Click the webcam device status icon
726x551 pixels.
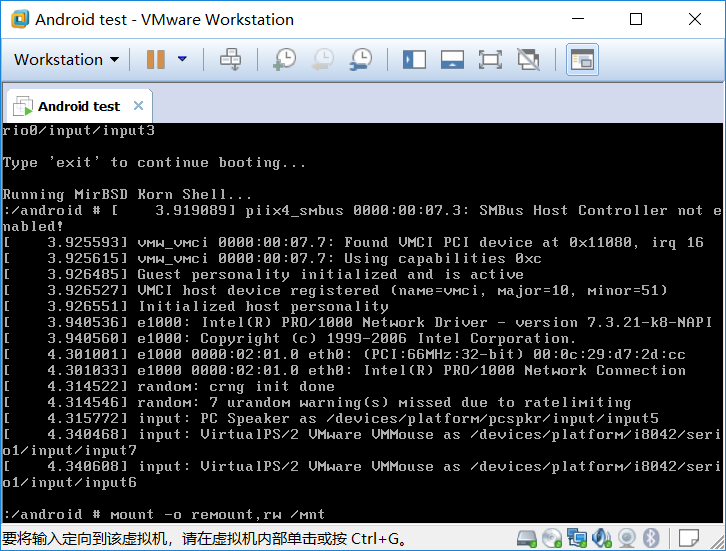627,538
